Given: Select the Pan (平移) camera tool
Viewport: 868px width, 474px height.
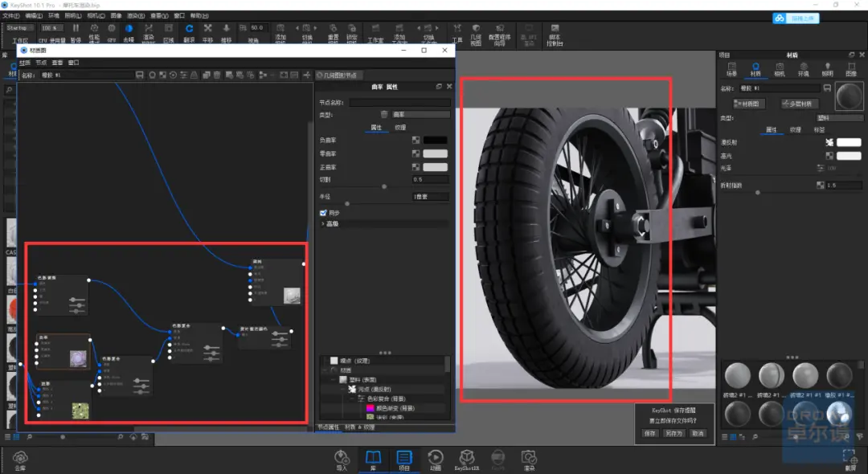Looking at the screenshot, I should click(x=207, y=33).
